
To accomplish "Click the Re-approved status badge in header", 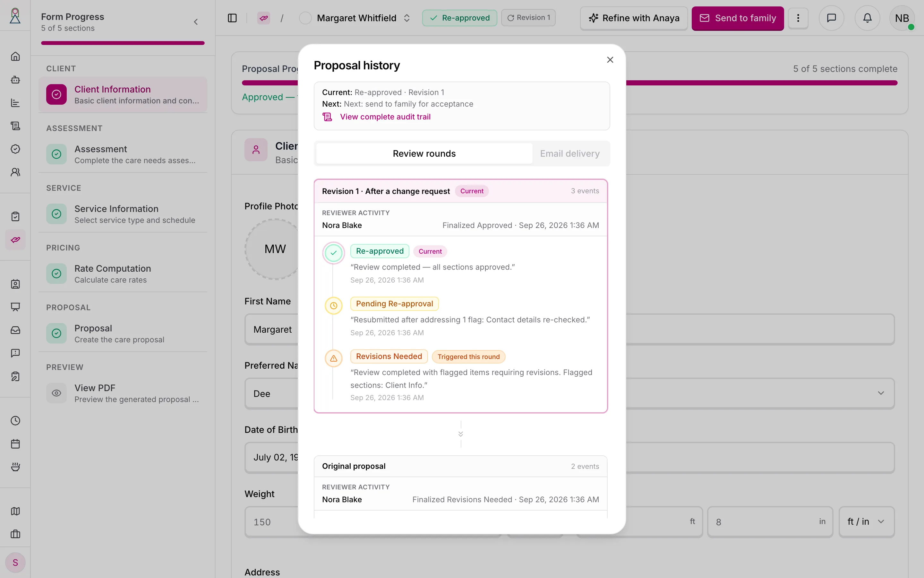I will pyautogui.click(x=460, y=18).
